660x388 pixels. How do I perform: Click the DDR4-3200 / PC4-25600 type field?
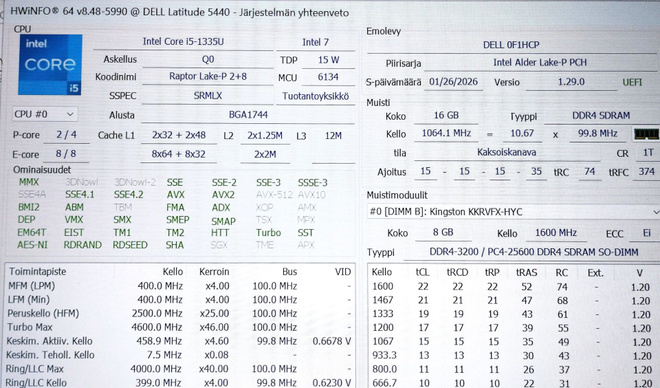click(533, 252)
